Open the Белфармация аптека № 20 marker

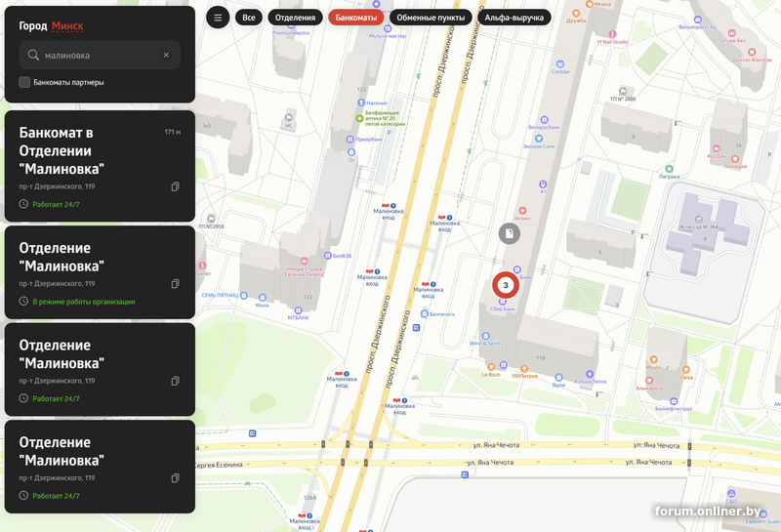(359, 118)
